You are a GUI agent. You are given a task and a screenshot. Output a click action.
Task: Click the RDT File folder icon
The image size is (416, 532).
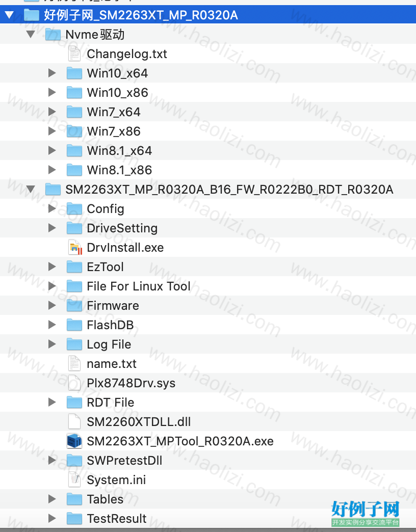pos(74,402)
